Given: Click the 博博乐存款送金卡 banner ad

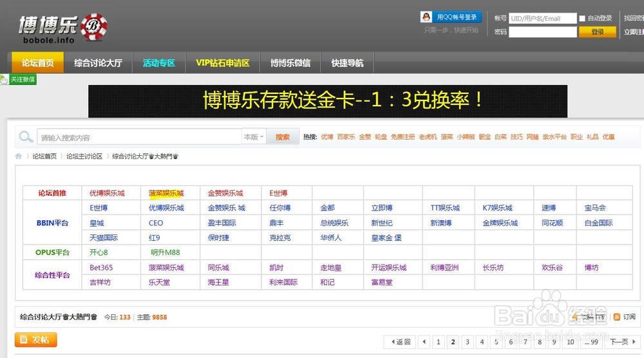Looking at the screenshot, I should pyautogui.click(x=328, y=101).
